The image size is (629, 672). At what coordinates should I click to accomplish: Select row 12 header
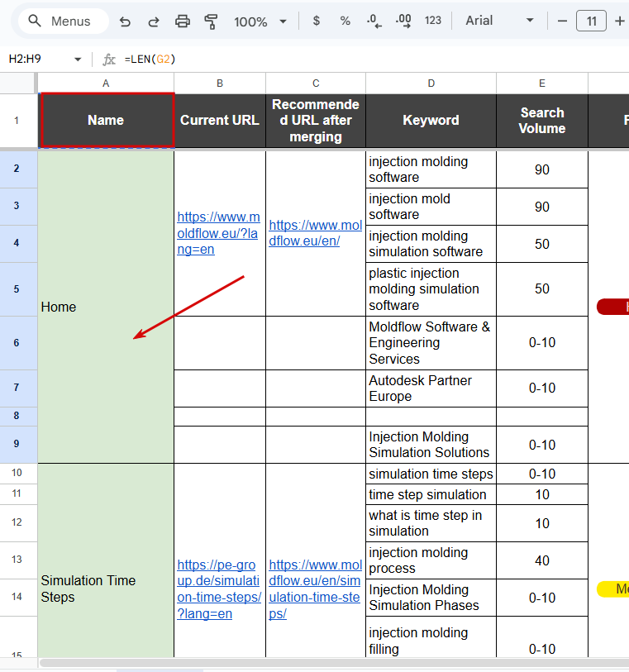tap(17, 522)
